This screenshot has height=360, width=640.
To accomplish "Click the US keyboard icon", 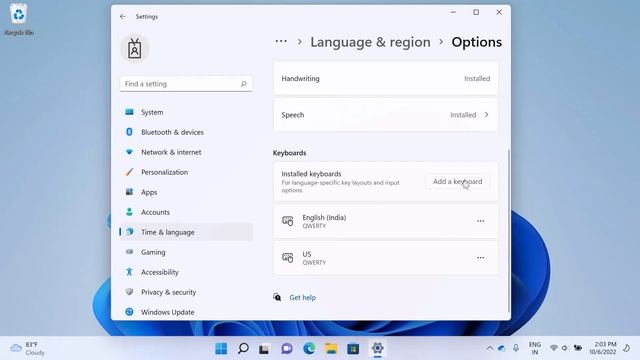I will [x=288, y=258].
